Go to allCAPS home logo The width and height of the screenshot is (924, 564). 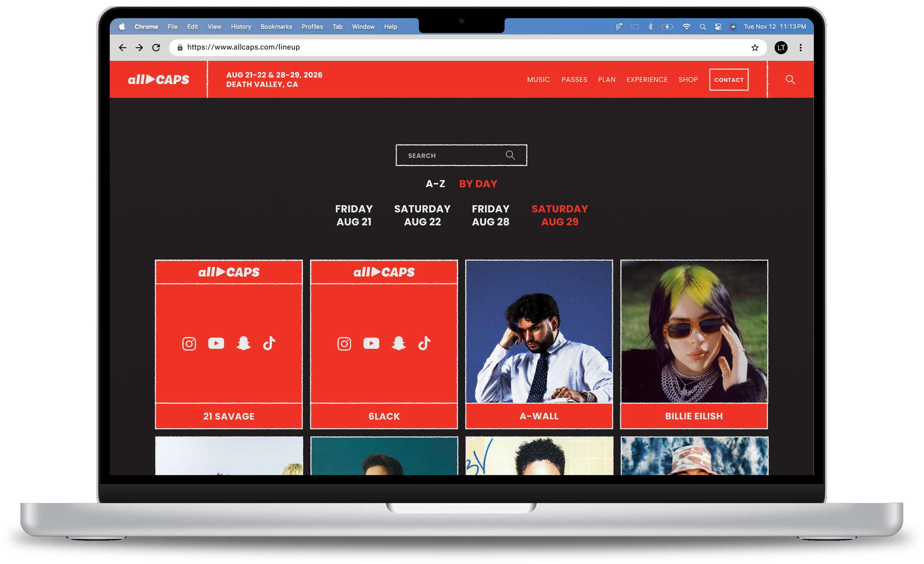click(x=158, y=79)
